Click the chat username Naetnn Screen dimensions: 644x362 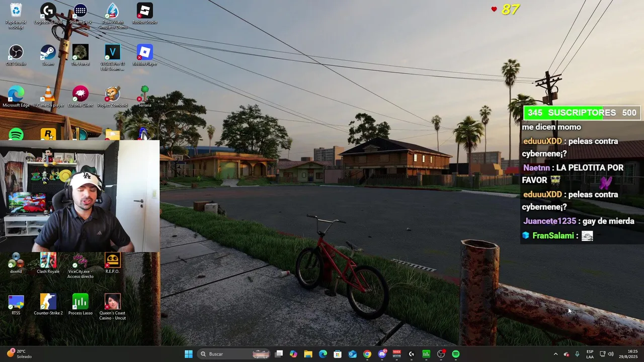[x=536, y=168]
